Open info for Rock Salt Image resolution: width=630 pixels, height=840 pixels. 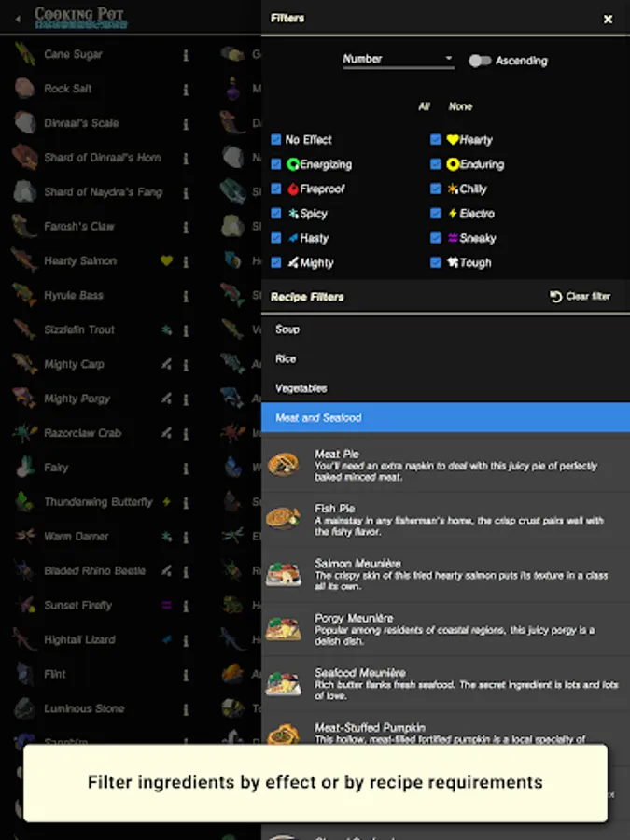pyautogui.click(x=186, y=90)
